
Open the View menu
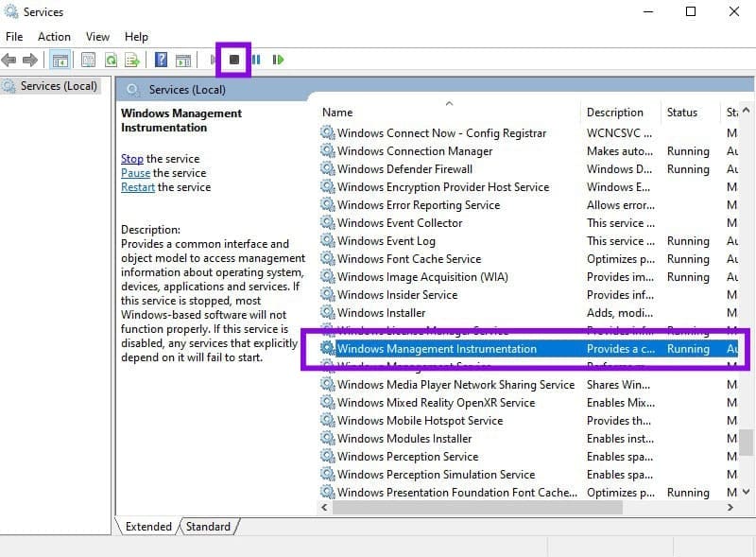point(97,37)
